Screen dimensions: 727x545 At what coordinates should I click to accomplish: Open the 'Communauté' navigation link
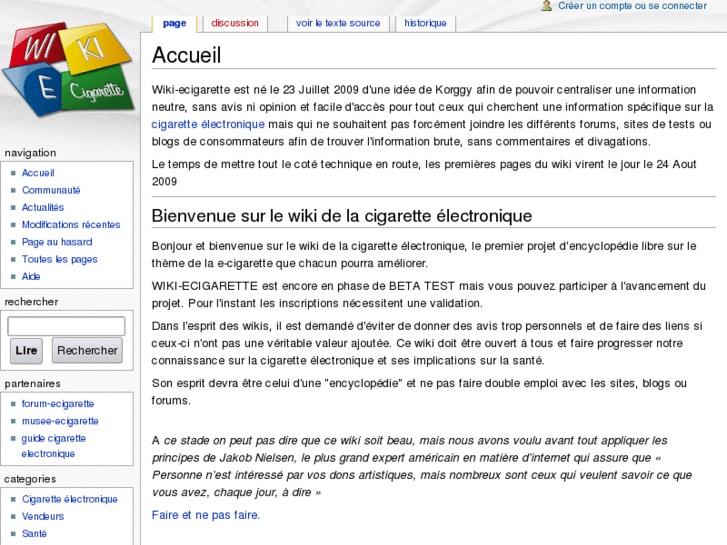click(x=51, y=190)
